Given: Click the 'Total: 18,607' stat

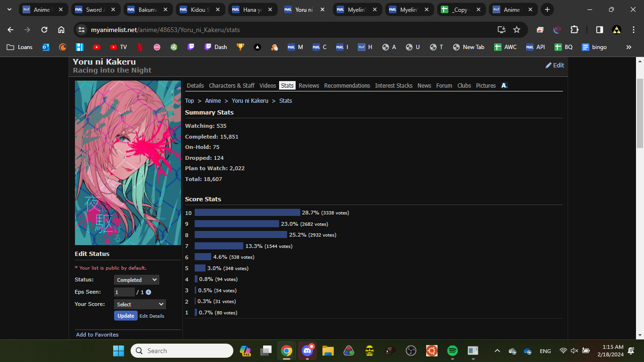Looking at the screenshot, I should pyautogui.click(x=204, y=179).
